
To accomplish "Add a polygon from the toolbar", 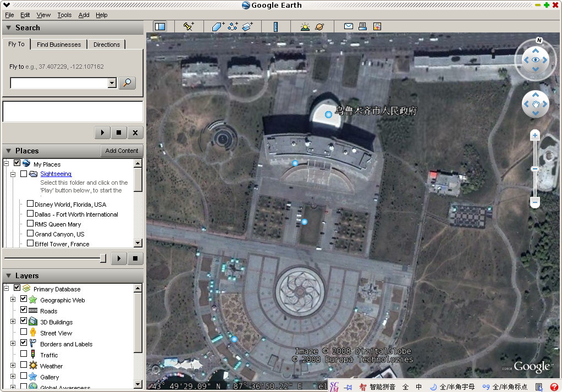I will tap(218, 26).
